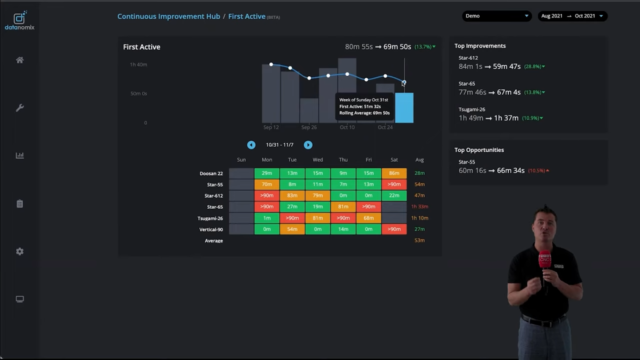Open the Demo dropdown
Screen dimensions: 640x360
coord(497,16)
